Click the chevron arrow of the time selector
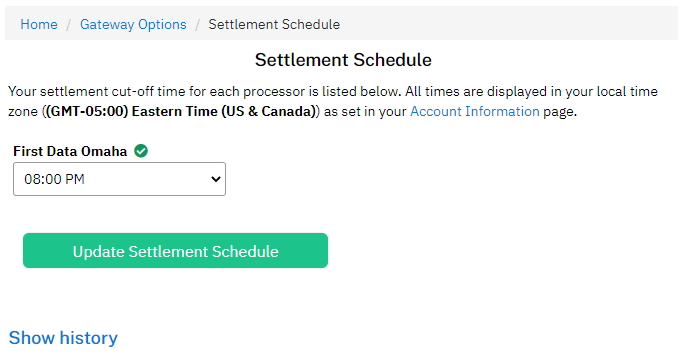The image size is (684, 360). pos(215,179)
